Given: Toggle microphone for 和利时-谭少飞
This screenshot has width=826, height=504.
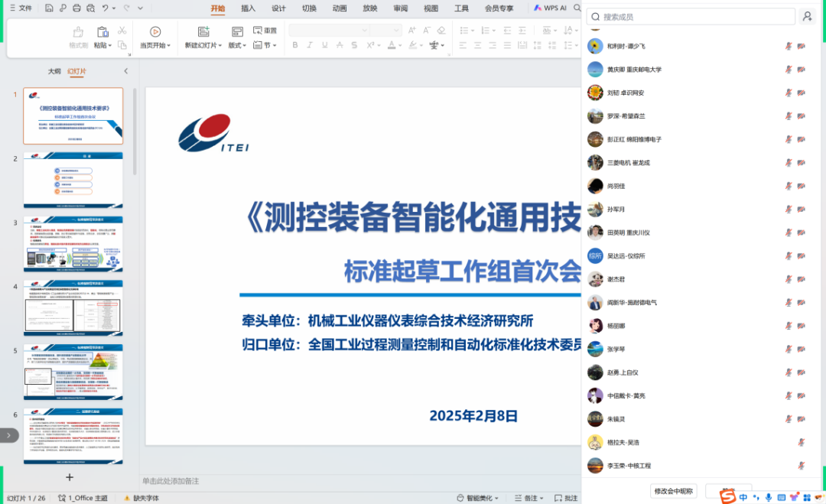Looking at the screenshot, I should coord(788,46).
